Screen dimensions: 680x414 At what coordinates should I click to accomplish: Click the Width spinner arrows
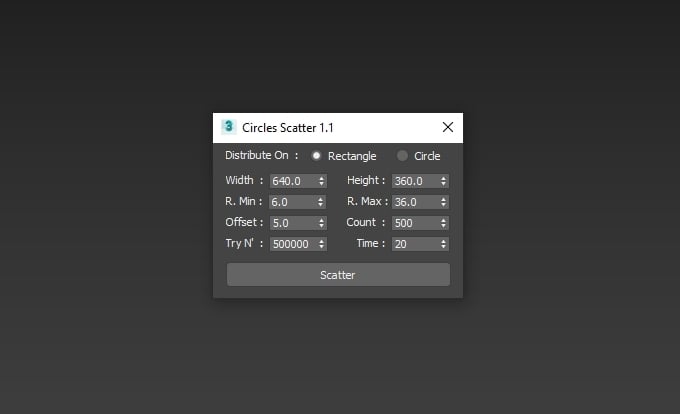point(321,181)
